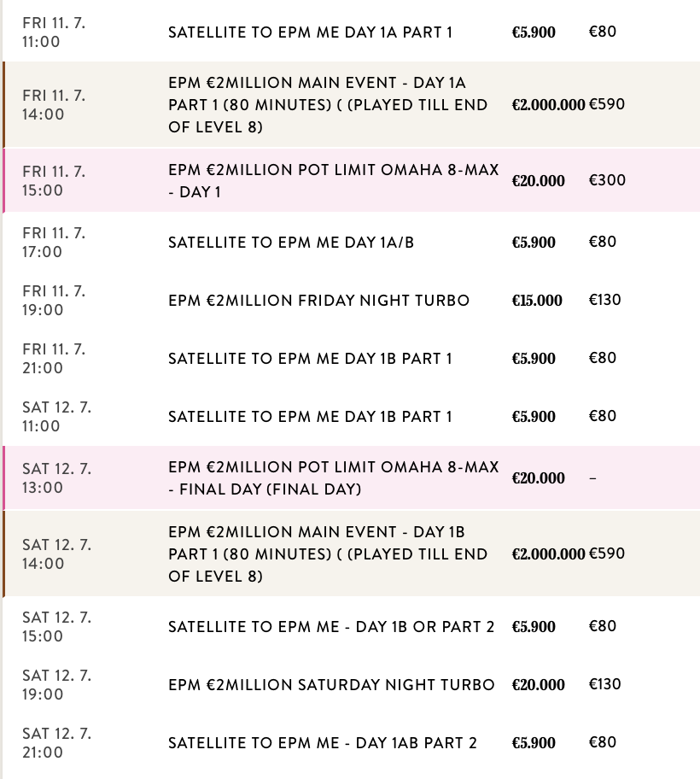Click €590 buy-in for Main Event Day 1B
Screen dimensions: 700x779
(607, 553)
